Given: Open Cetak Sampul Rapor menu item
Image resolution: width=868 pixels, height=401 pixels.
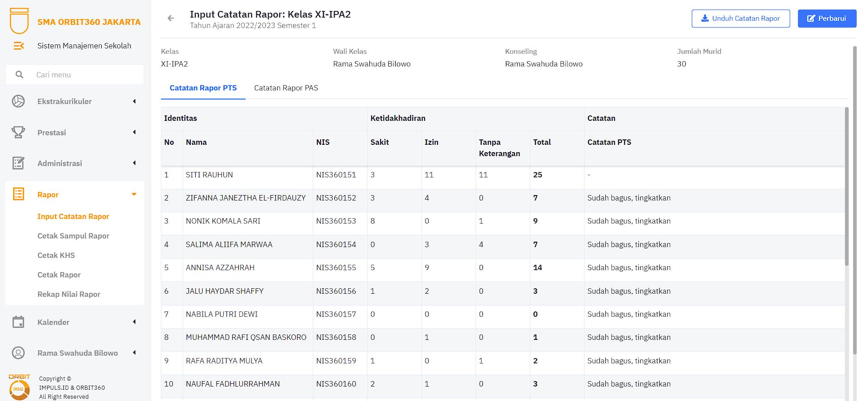Looking at the screenshot, I should pyautogui.click(x=73, y=236).
